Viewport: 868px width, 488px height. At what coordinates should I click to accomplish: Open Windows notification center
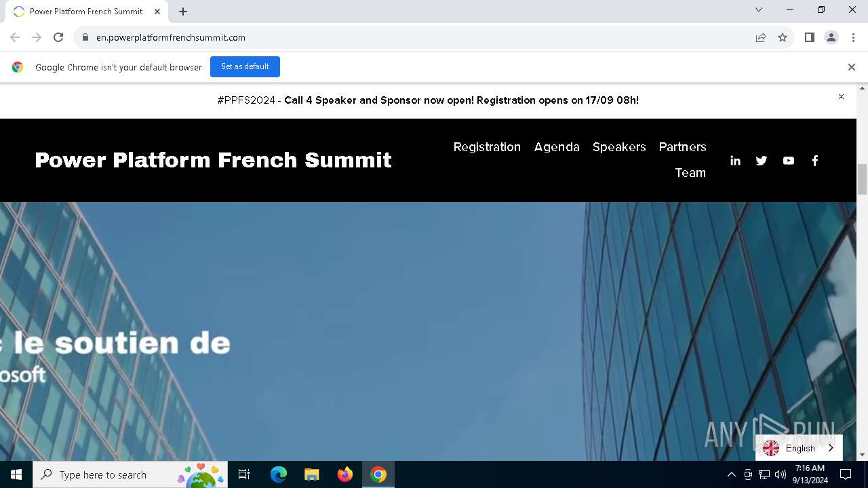(x=846, y=474)
